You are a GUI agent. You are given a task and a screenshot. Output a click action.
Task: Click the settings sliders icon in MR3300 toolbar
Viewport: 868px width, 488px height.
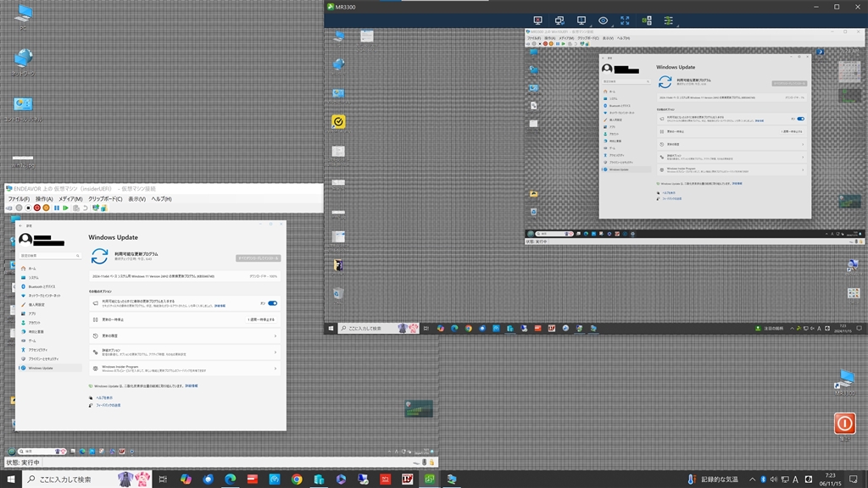669,20
